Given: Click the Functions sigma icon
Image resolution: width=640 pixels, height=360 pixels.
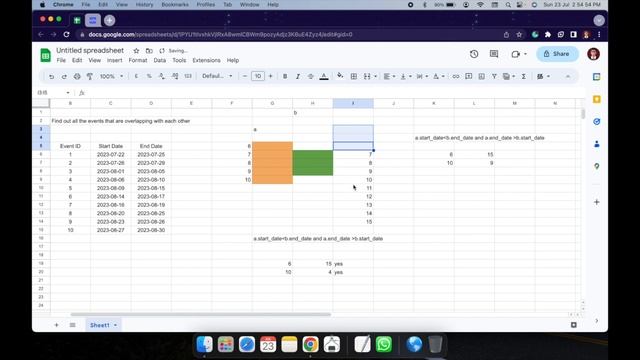Looking at the screenshot, I should click(x=523, y=76).
